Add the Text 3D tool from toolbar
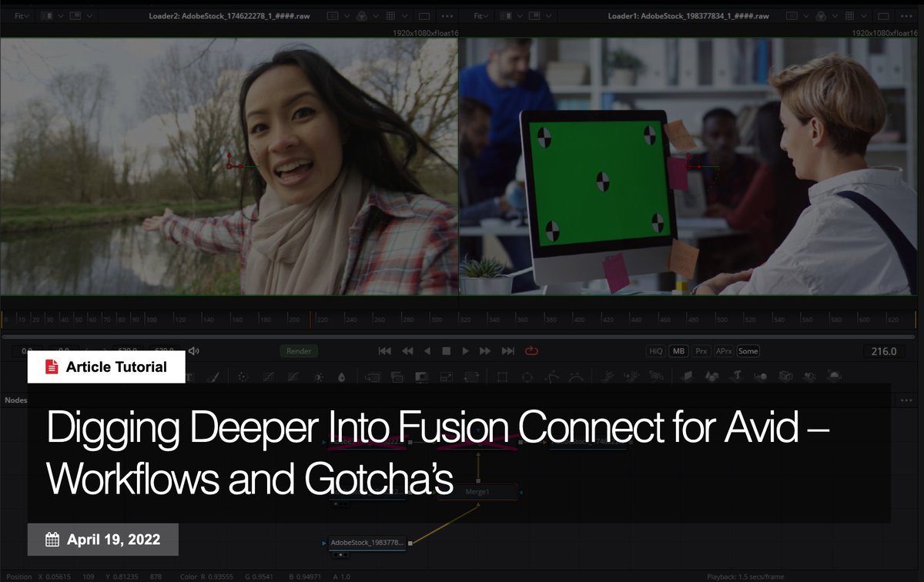The width and height of the screenshot is (924, 582). click(737, 376)
